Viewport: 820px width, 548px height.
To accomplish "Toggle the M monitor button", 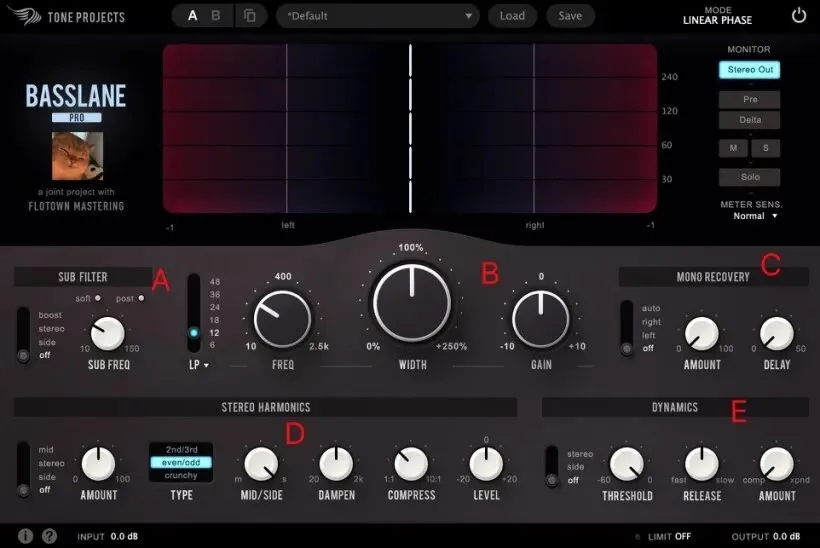I will point(733,149).
